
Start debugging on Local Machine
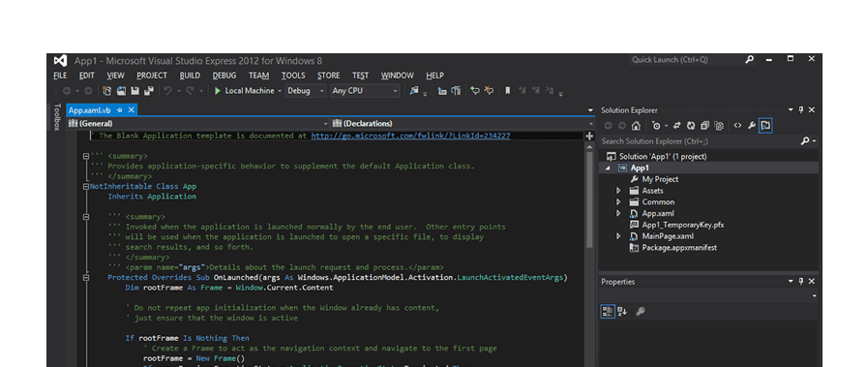(x=244, y=91)
